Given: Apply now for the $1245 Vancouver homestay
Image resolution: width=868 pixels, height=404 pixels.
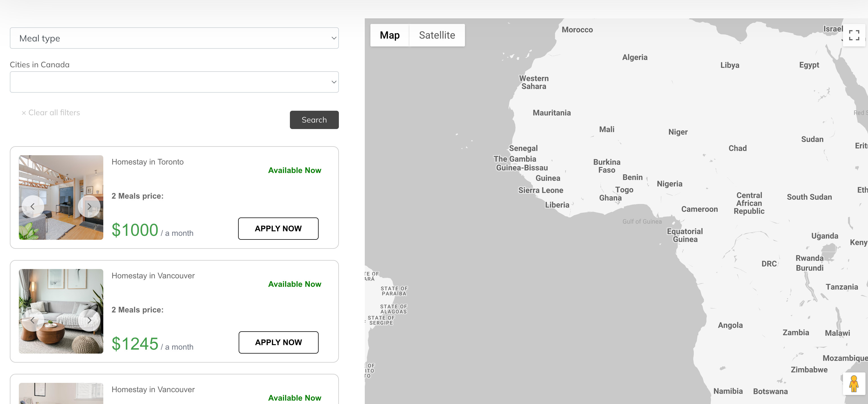Looking at the screenshot, I should click(x=278, y=343).
